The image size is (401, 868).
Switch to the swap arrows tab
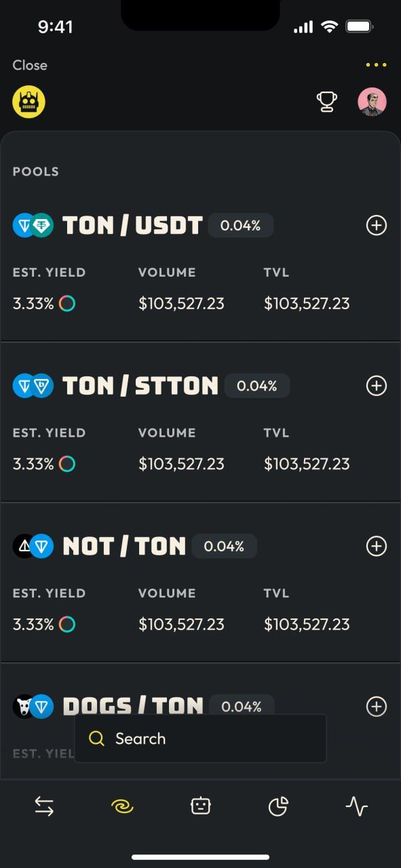(44, 806)
